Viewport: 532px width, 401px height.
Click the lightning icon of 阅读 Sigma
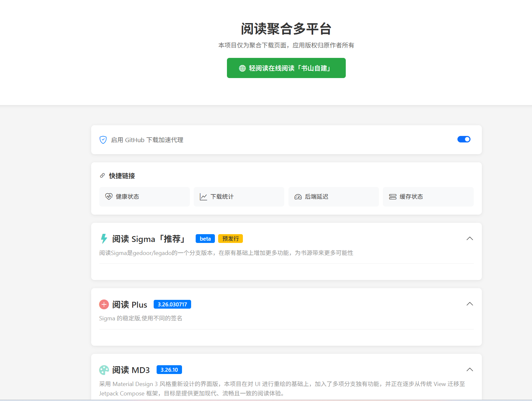(x=104, y=238)
